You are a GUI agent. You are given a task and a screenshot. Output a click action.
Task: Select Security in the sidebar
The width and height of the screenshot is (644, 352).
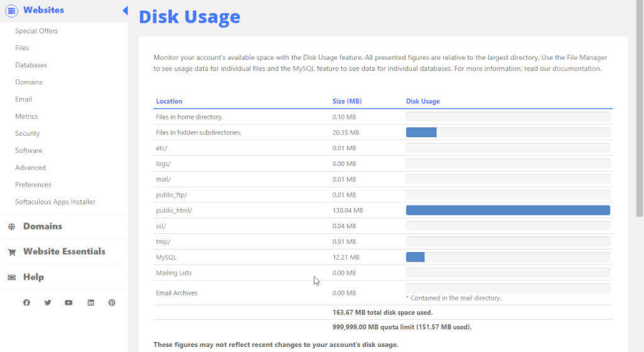coord(27,133)
